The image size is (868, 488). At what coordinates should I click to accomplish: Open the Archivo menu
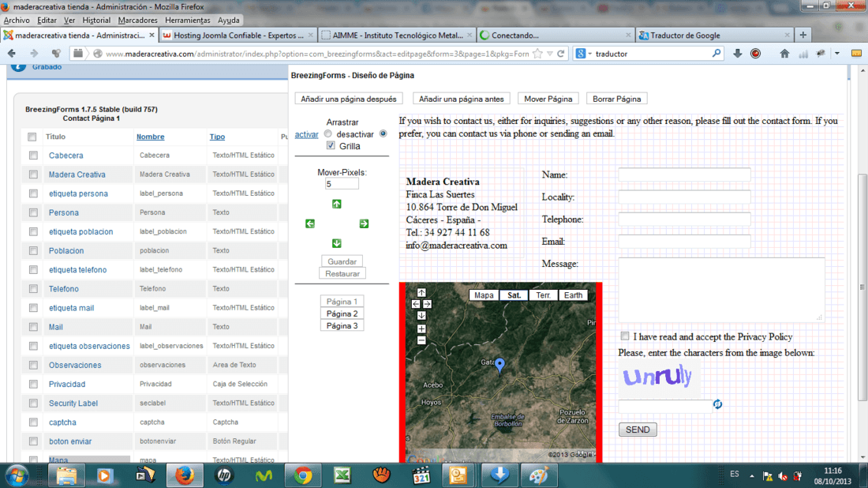click(17, 20)
